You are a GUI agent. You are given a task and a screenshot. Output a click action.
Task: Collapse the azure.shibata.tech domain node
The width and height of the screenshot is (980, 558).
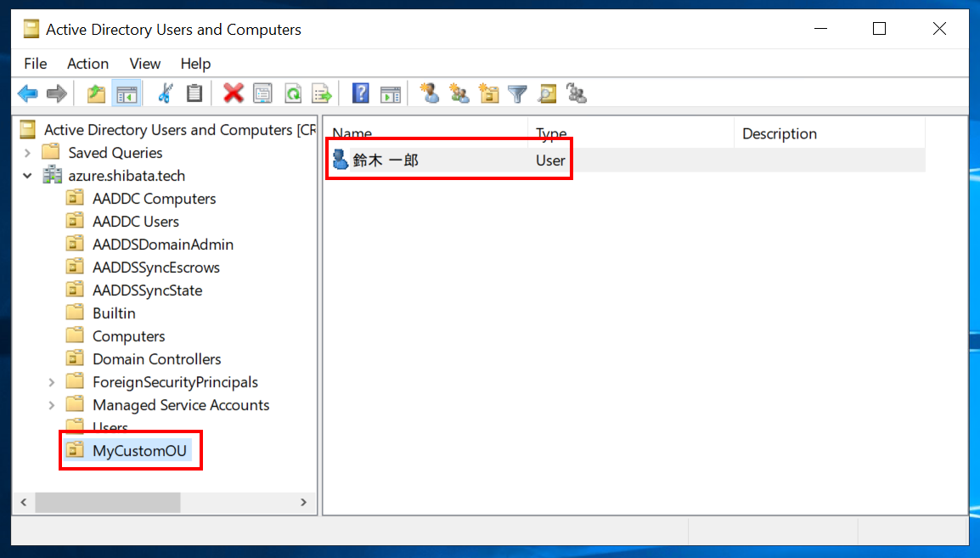click(x=27, y=175)
